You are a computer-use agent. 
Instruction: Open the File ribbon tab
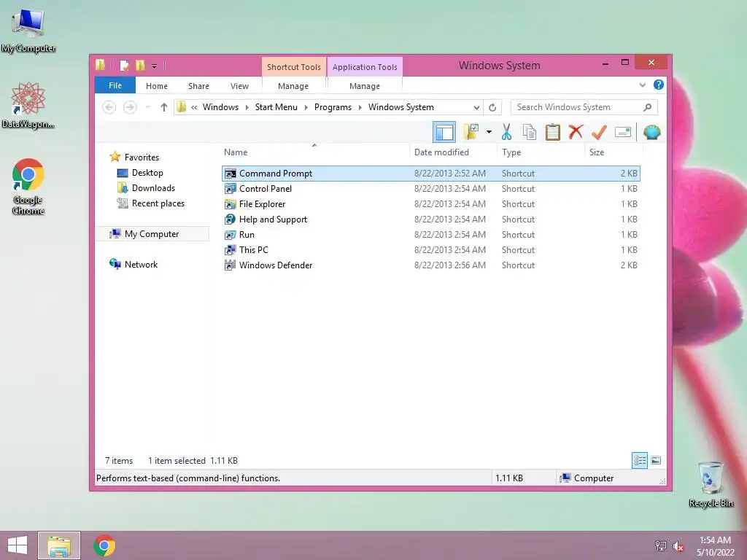(x=115, y=85)
